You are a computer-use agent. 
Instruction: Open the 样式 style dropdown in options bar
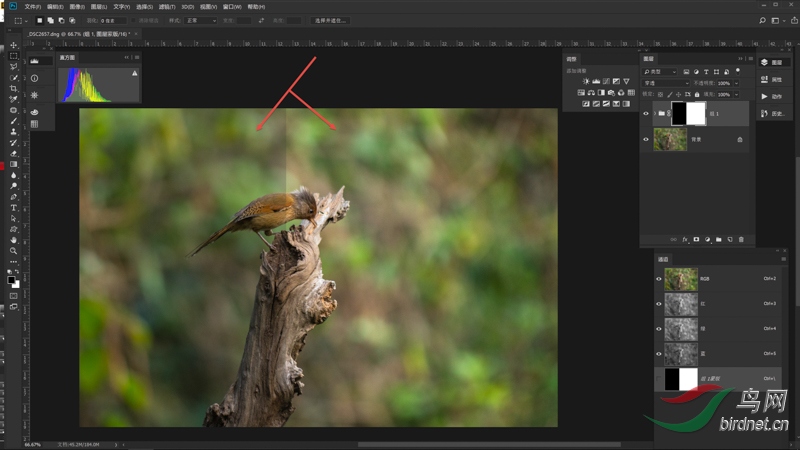(x=200, y=20)
